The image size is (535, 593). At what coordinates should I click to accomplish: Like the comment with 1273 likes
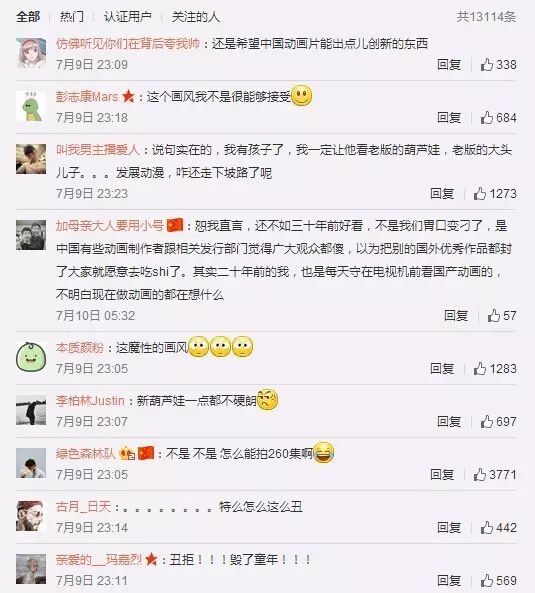click(480, 194)
